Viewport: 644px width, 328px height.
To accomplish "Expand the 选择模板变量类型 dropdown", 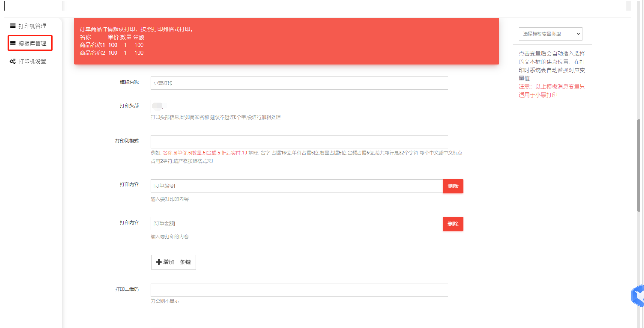I will click(550, 34).
